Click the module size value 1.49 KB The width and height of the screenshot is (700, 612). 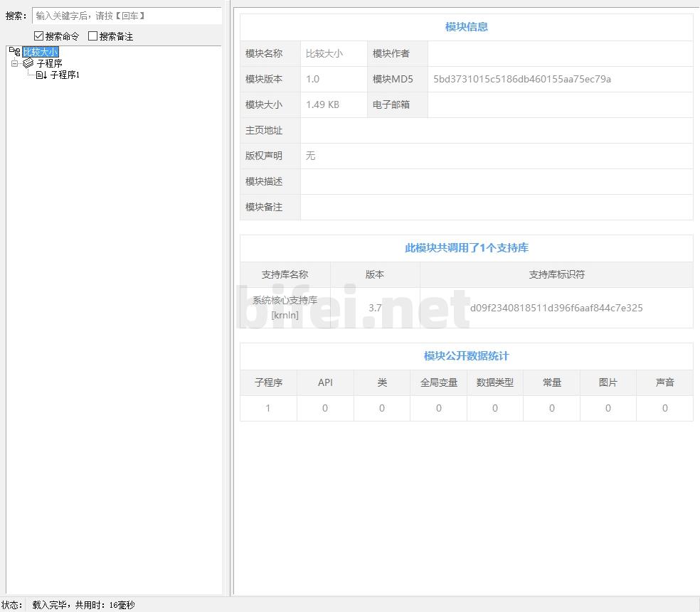point(322,104)
